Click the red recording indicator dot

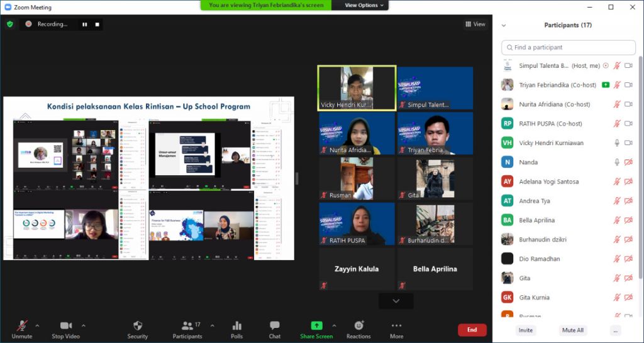coord(28,24)
